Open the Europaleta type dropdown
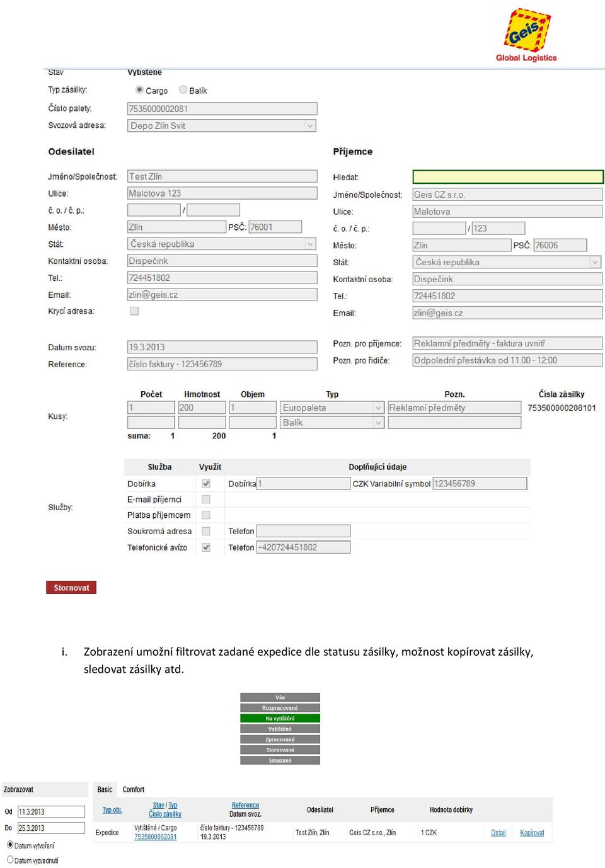Screen dimensions: 605x868 pyautogui.click(x=331, y=408)
